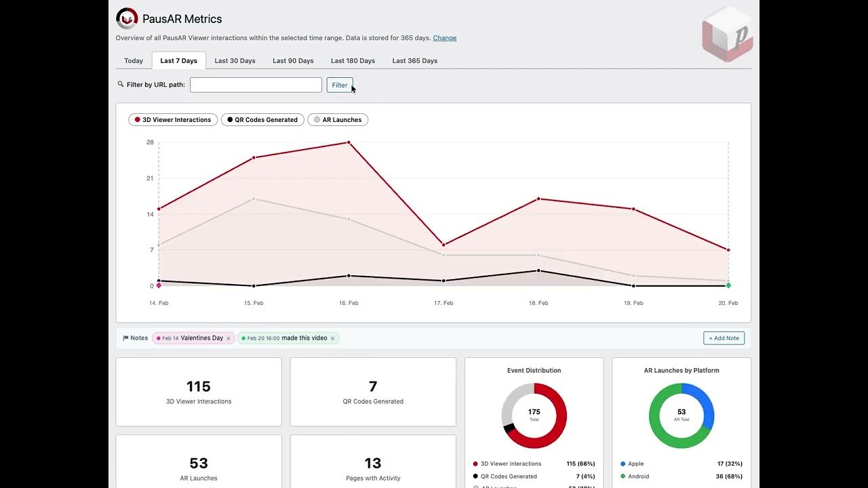
Task: Switch to the Today tab
Action: click(134, 61)
